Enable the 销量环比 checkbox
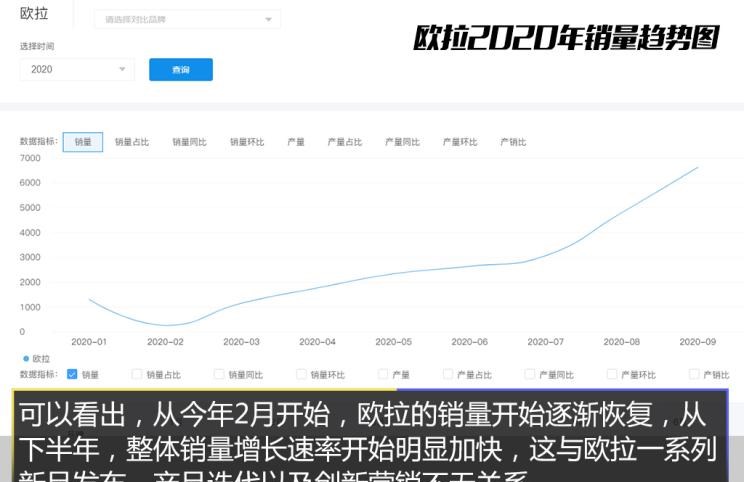Image resolution: width=744 pixels, height=482 pixels. 301,374
